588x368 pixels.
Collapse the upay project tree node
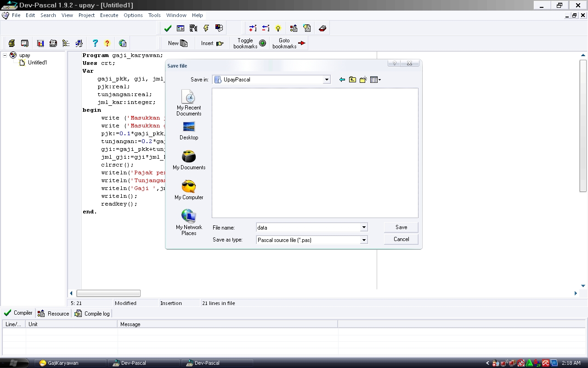coord(5,55)
